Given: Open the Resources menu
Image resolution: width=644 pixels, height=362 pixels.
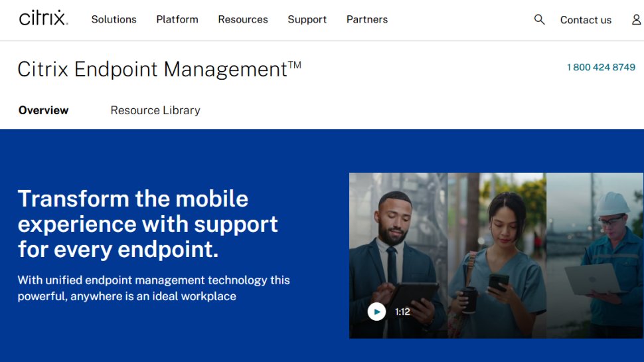Looking at the screenshot, I should tap(243, 19).
